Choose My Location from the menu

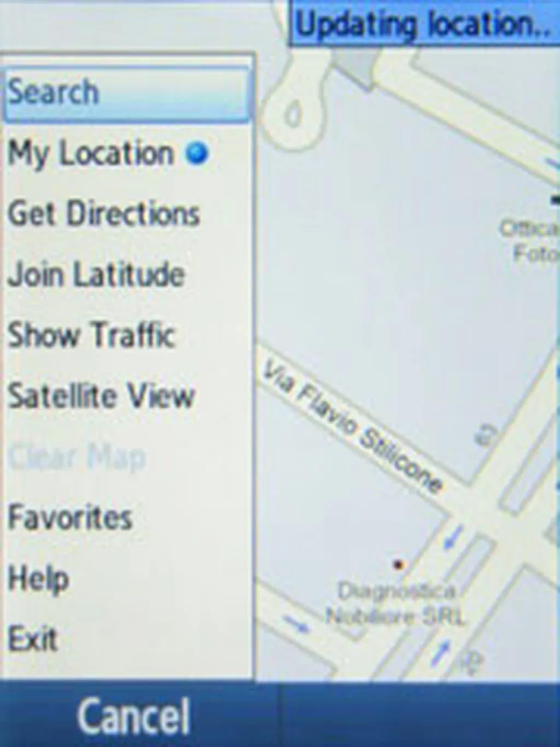click(x=127, y=154)
